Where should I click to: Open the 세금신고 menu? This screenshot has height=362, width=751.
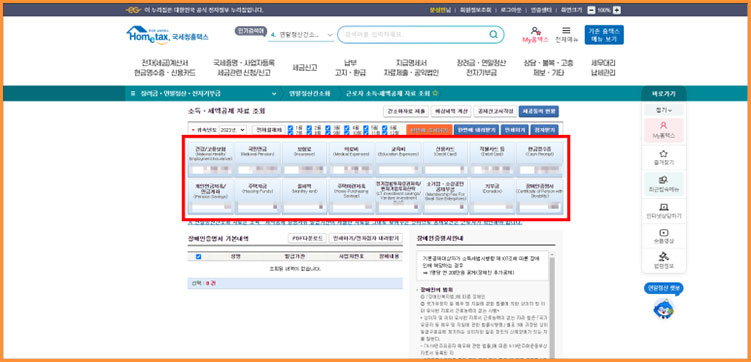pos(305,68)
